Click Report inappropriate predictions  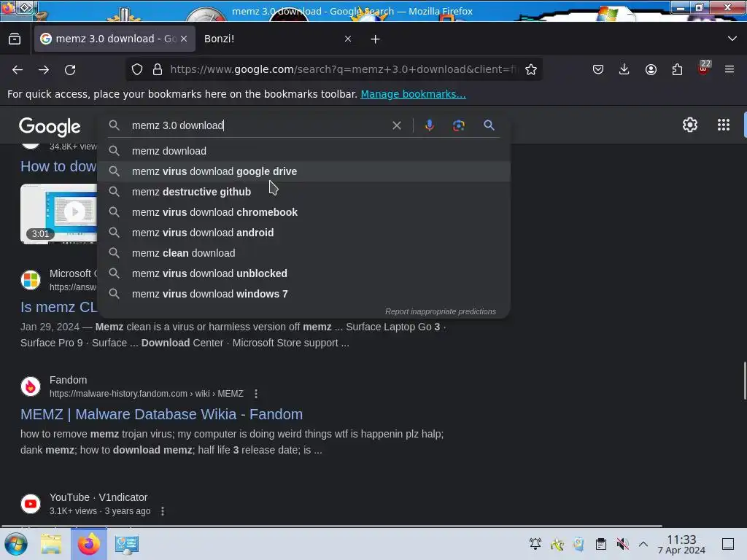(x=440, y=311)
